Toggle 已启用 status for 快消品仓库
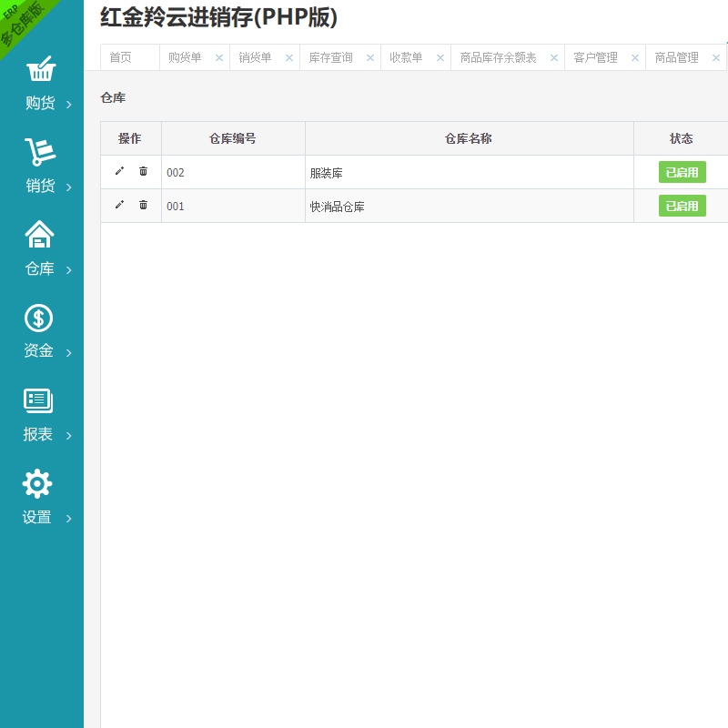The image size is (728, 728). [682, 206]
